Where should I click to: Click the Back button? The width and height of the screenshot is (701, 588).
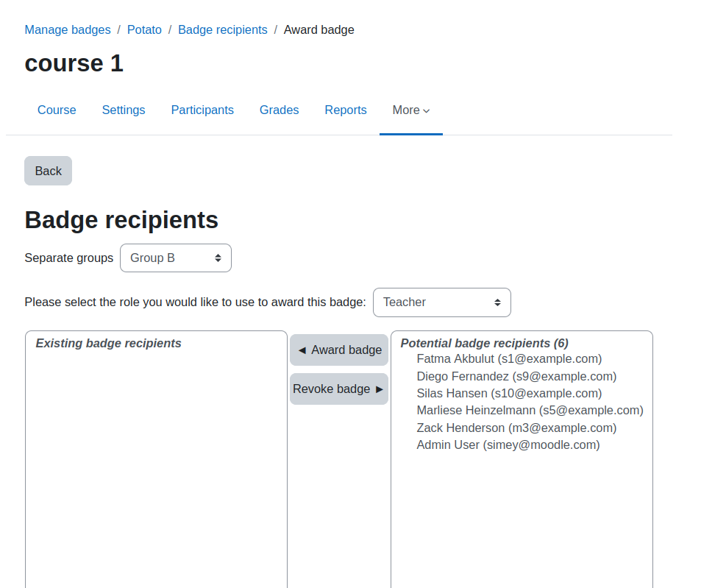tap(49, 171)
